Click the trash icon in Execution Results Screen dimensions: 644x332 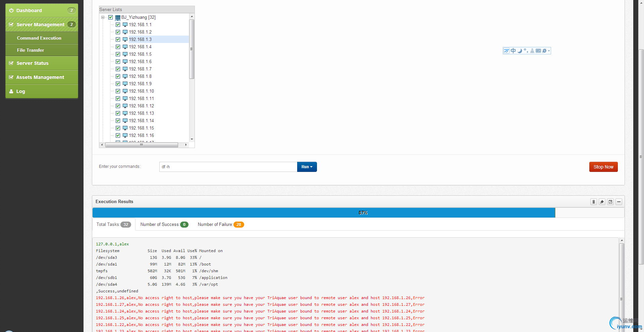594,202
